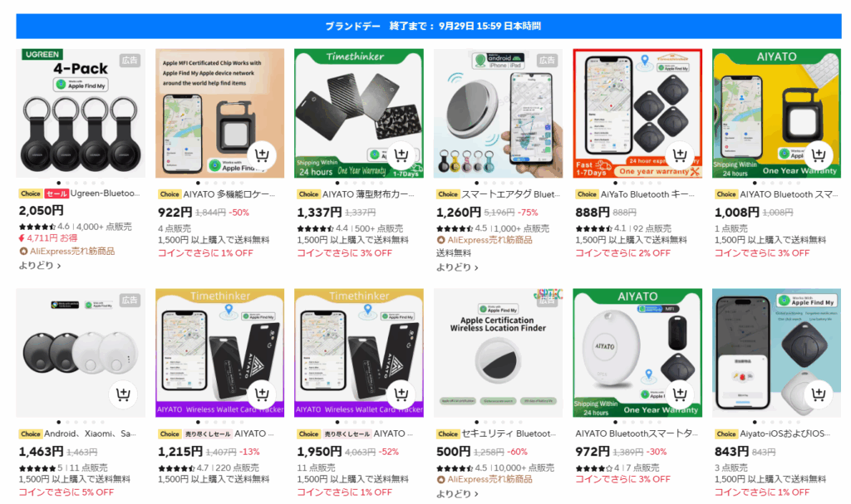The image size is (851, 504).
Task: Click the ブランドデー blue banner
Action: click(x=429, y=26)
